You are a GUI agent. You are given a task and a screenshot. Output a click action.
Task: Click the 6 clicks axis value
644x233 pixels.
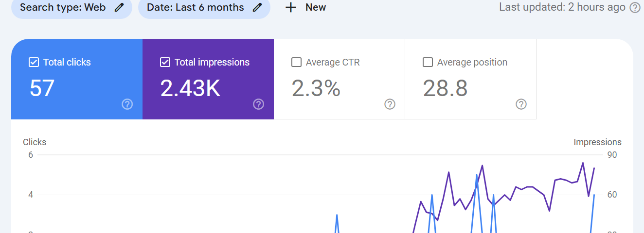coord(31,155)
